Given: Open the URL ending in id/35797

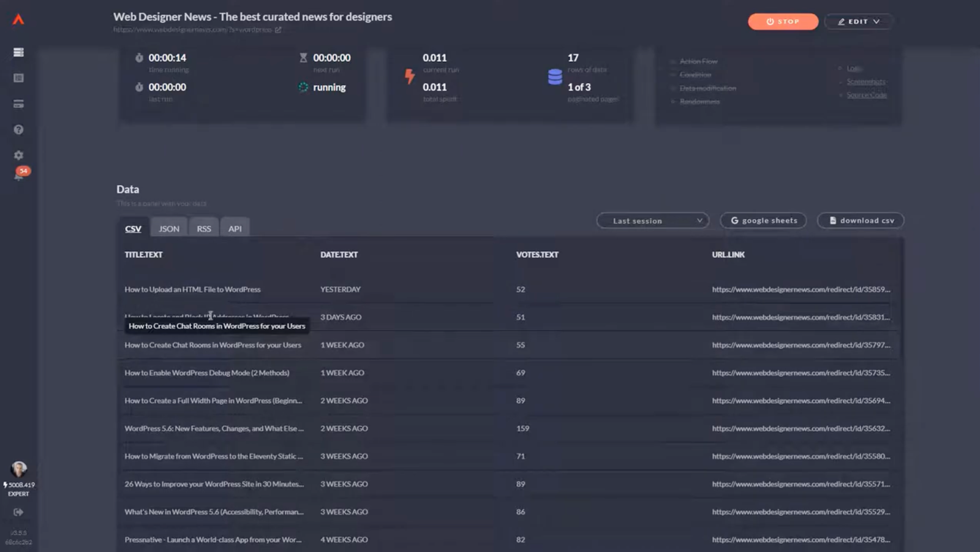Looking at the screenshot, I should tap(801, 345).
